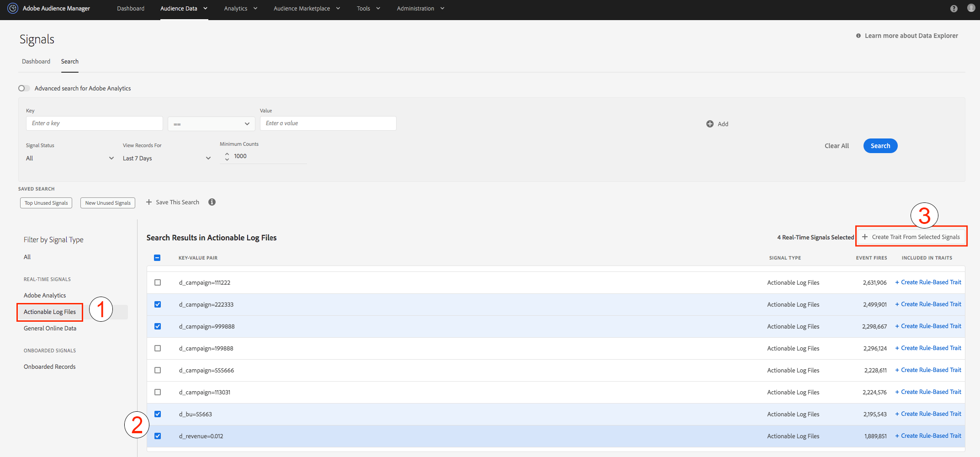
Task: Click the plus icon beside Save This Search
Action: tap(149, 202)
